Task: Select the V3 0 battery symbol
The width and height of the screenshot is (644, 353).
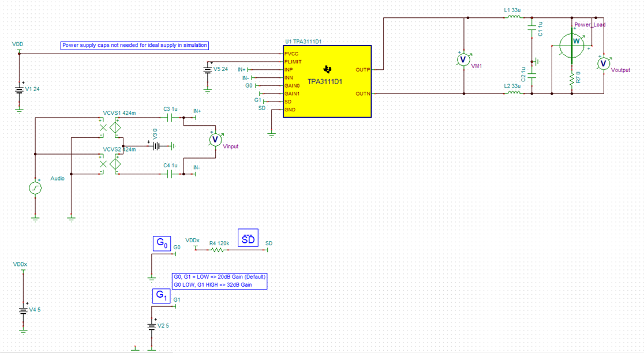Action: 156,145
